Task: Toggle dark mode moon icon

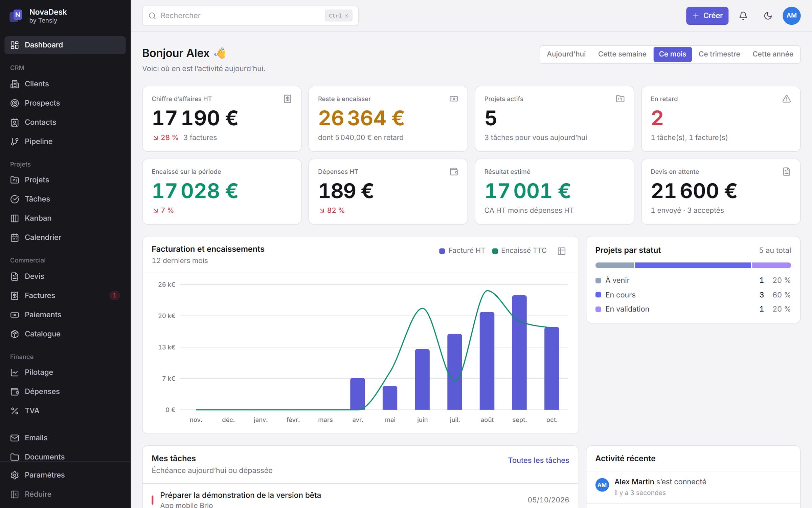Action: (768, 16)
